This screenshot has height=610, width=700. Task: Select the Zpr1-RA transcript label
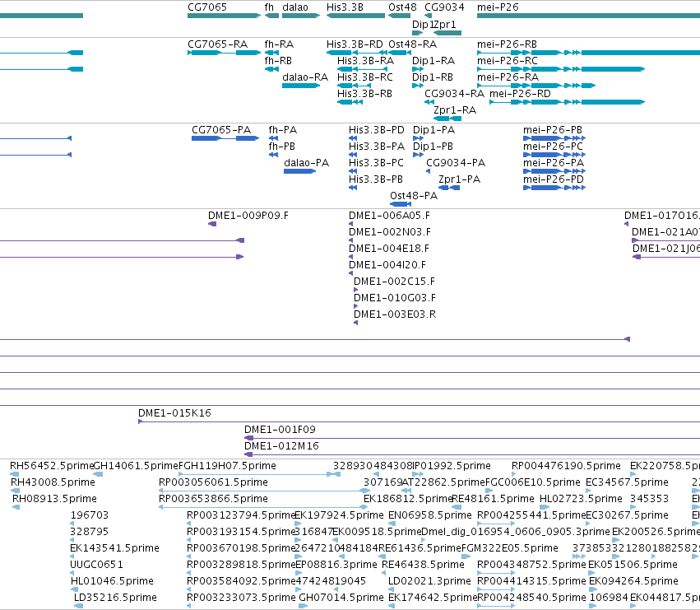point(455,110)
